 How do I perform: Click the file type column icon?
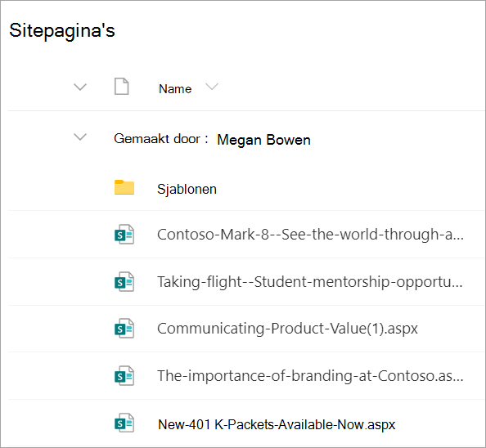pos(121,87)
